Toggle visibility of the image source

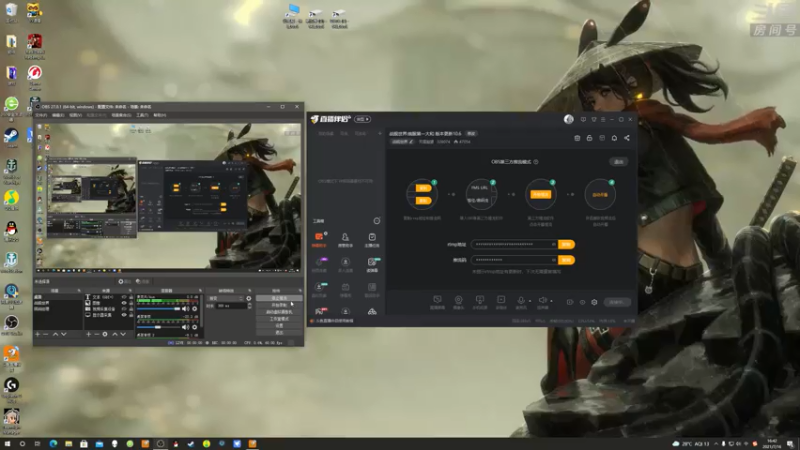tap(123, 303)
